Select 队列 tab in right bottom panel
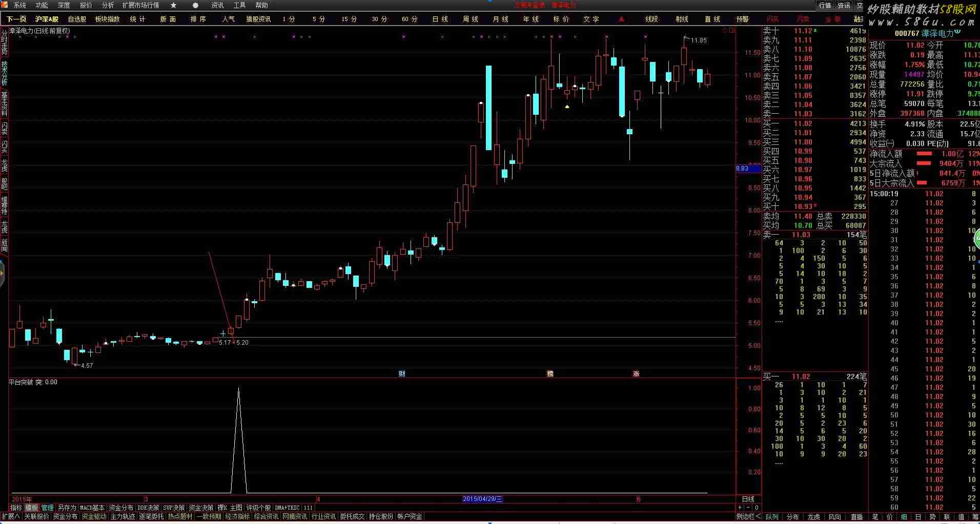Screen dimensions: 980x524 772,517
